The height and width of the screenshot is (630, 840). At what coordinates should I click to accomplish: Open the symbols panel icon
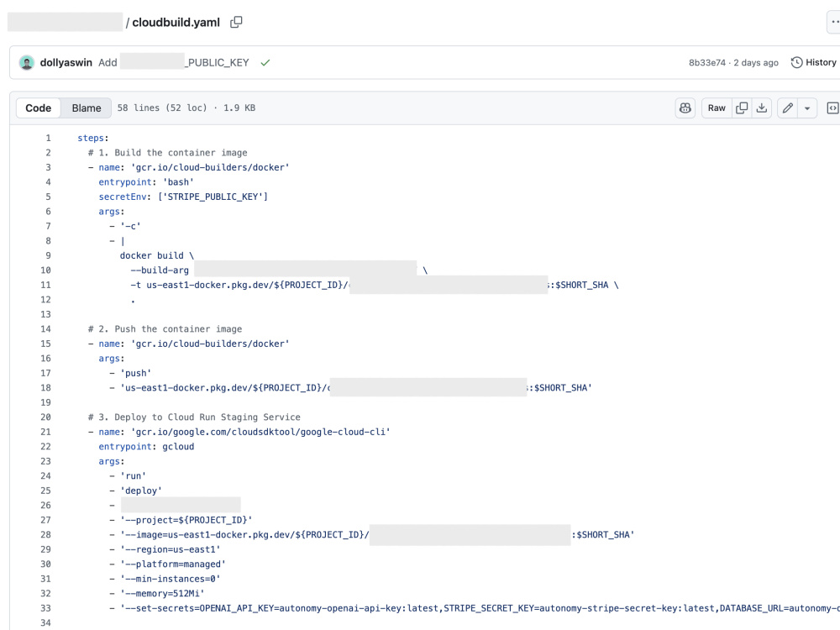coord(832,108)
